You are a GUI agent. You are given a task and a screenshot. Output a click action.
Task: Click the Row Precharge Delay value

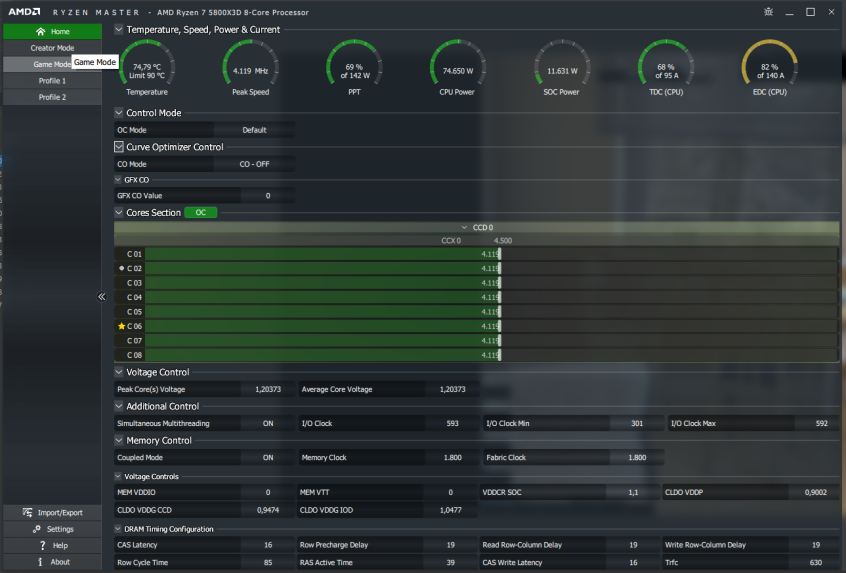tap(451, 545)
